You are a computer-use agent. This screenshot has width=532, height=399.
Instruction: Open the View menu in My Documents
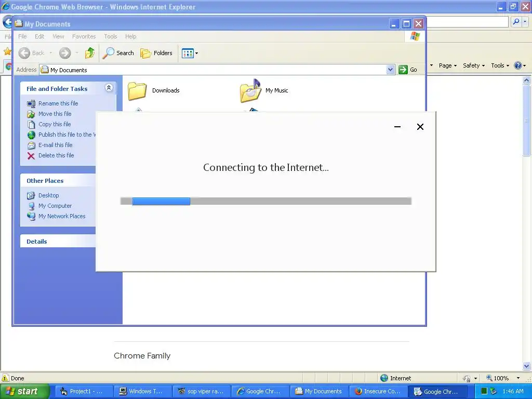tap(58, 36)
